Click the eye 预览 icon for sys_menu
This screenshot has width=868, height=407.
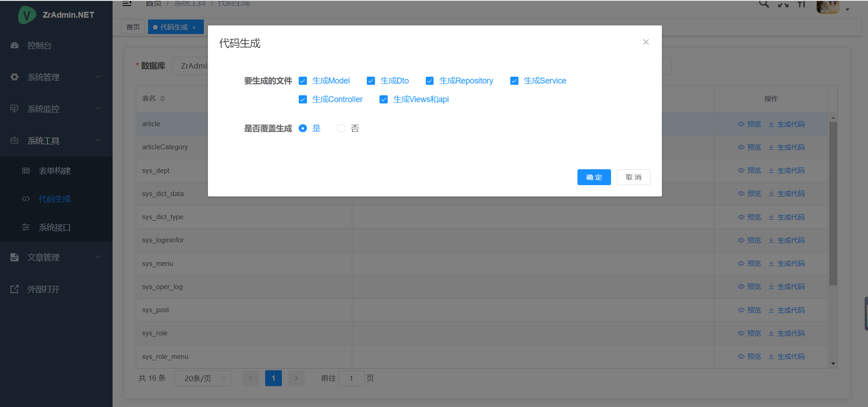pos(741,264)
